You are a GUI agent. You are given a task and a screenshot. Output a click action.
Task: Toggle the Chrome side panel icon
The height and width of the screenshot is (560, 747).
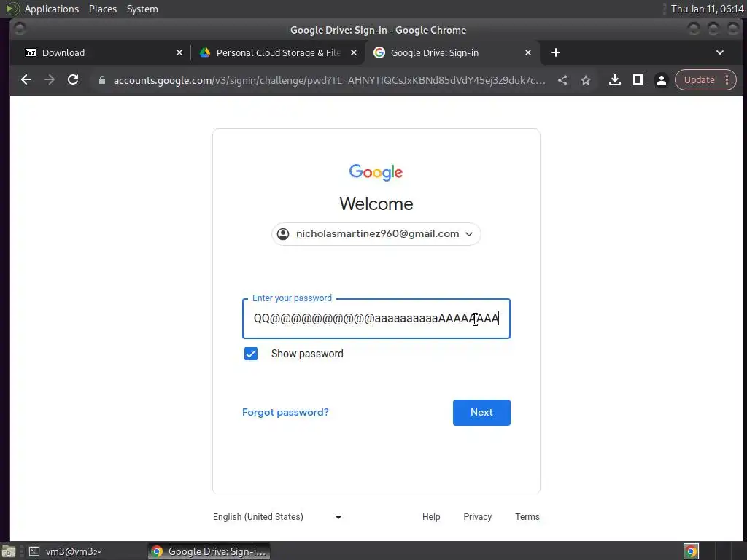tap(638, 80)
